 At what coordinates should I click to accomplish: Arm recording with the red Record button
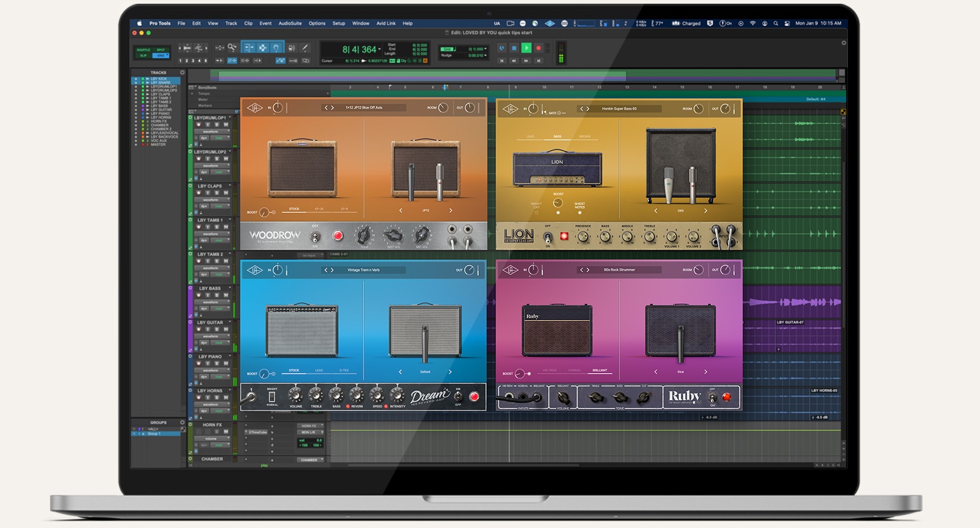point(538,48)
